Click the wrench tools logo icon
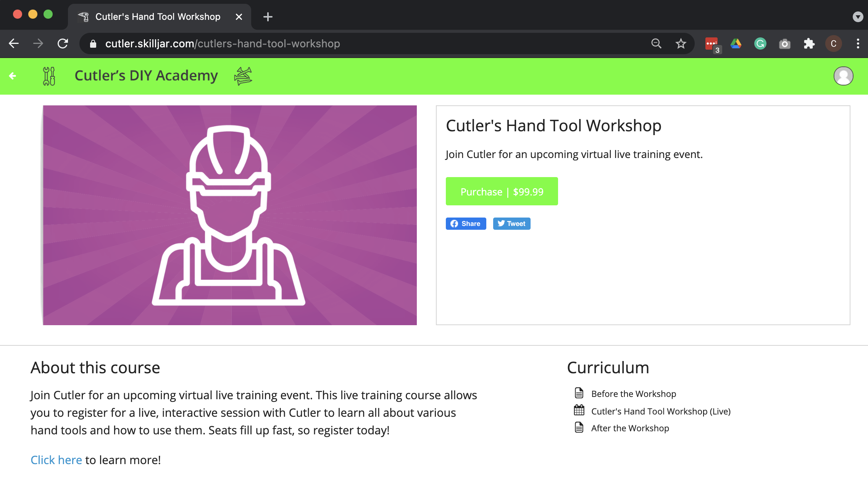This screenshot has width=868, height=487. pos(49,76)
